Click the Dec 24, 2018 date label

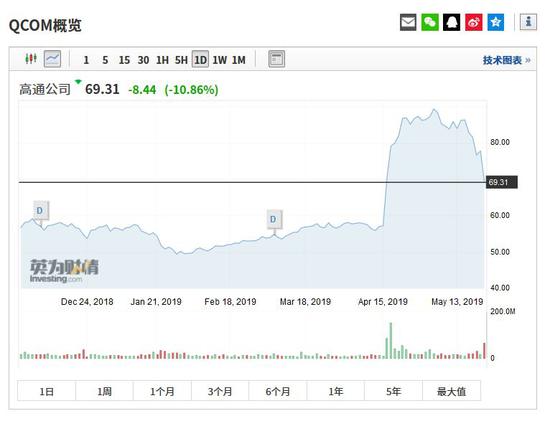[87, 302]
